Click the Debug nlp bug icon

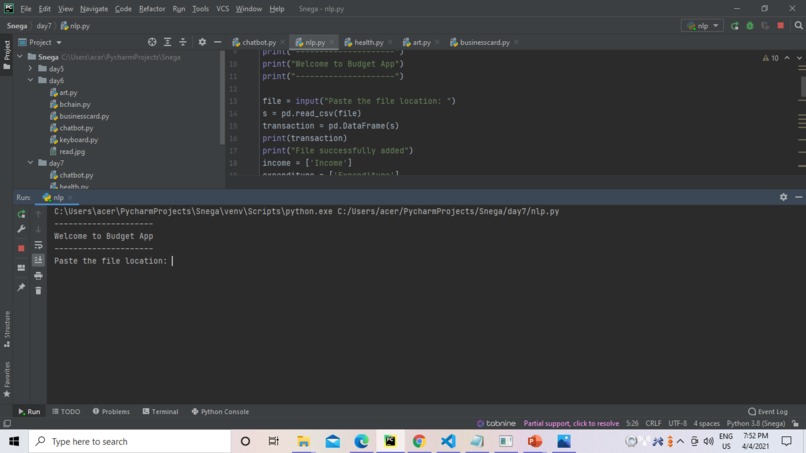click(x=749, y=26)
